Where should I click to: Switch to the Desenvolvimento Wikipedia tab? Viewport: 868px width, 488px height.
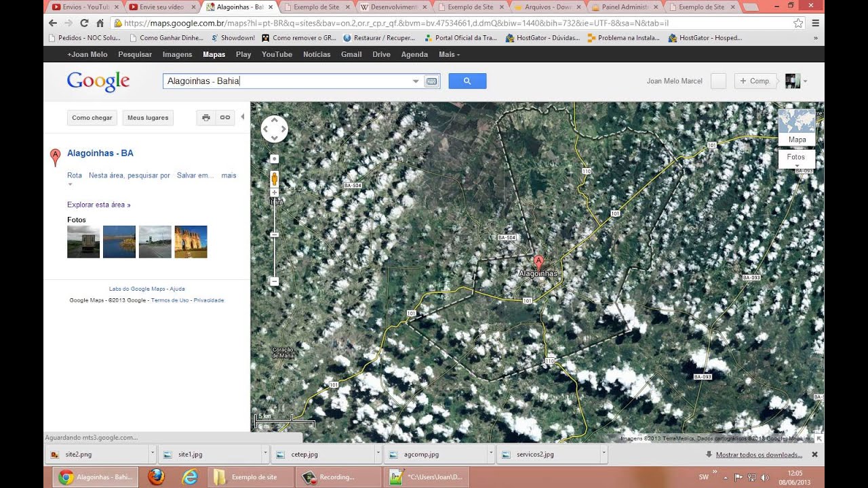393,7
